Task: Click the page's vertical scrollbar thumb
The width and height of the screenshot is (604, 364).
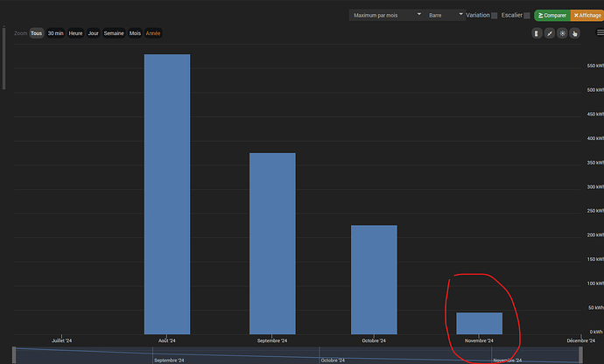Action: tap(4, 58)
